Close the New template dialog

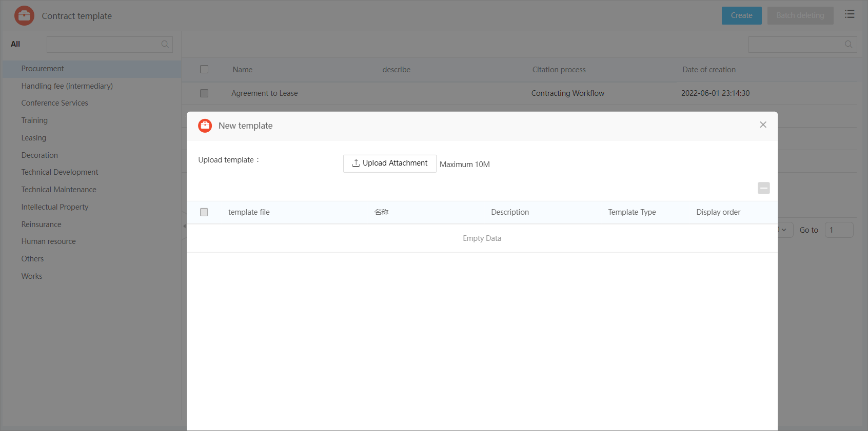coord(763,125)
